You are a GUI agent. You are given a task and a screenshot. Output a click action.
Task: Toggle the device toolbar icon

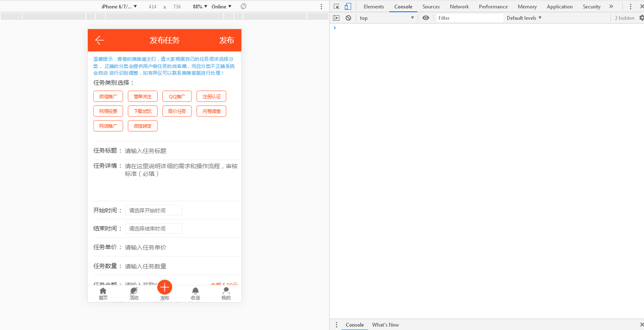(347, 6)
